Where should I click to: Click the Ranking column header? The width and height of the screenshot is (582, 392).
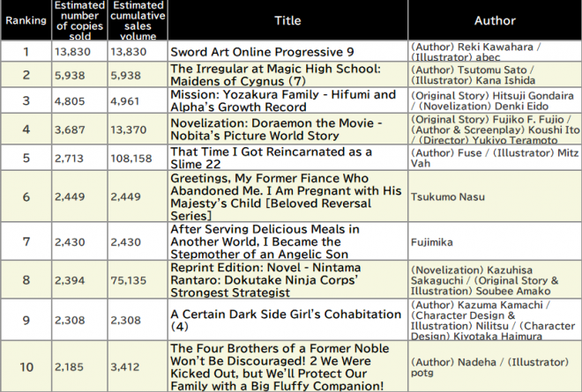[x=26, y=20]
